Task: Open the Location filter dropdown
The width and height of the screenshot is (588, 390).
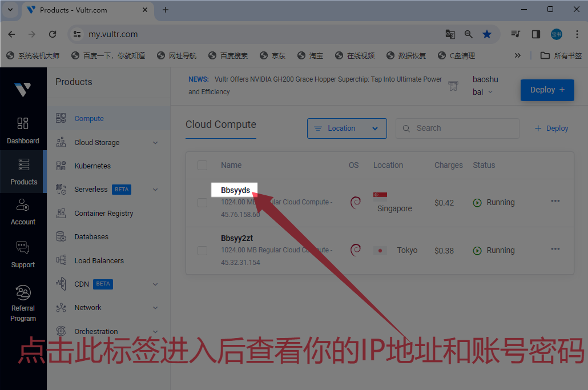Action: [347, 128]
